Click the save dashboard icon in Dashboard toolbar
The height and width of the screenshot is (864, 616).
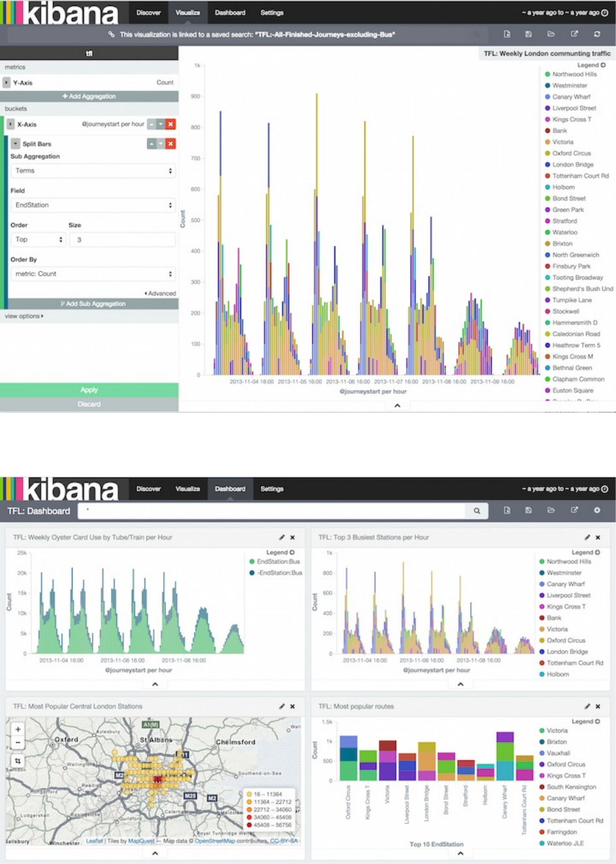(x=528, y=510)
